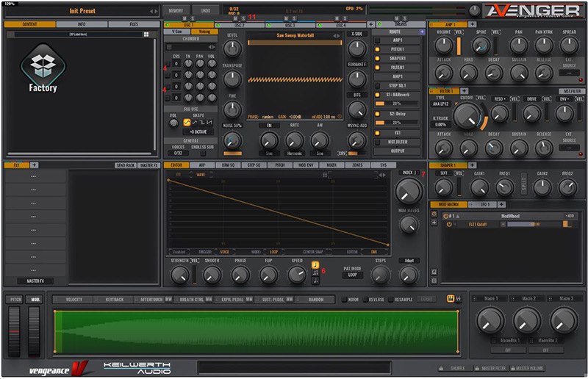Click the orange note icon near Speed knob

tap(315, 264)
